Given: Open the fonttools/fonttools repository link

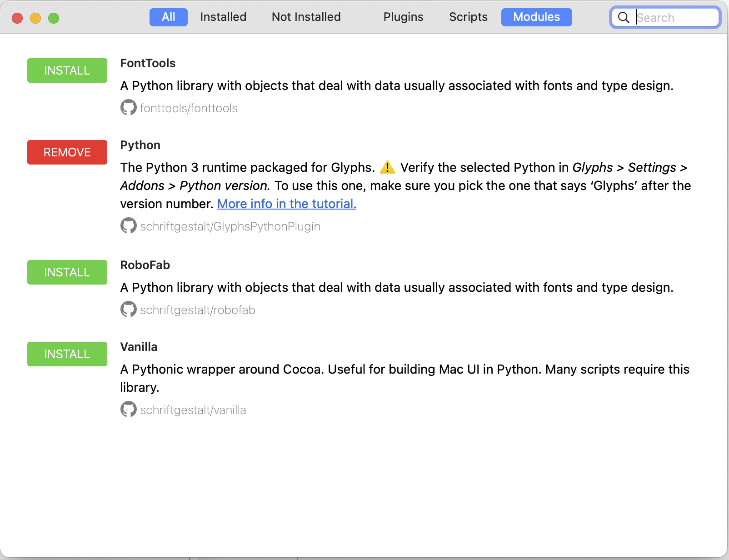Looking at the screenshot, I should pos(189,108).
